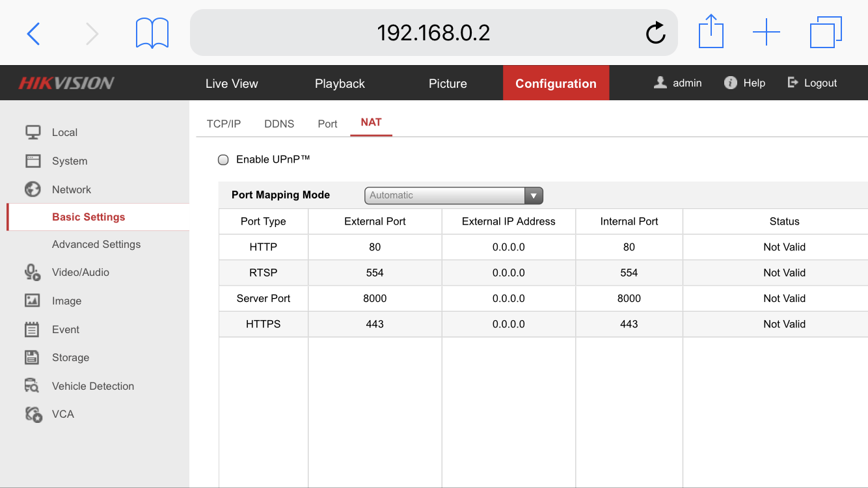Log out using the Logout link

click(x=812, y=83)
